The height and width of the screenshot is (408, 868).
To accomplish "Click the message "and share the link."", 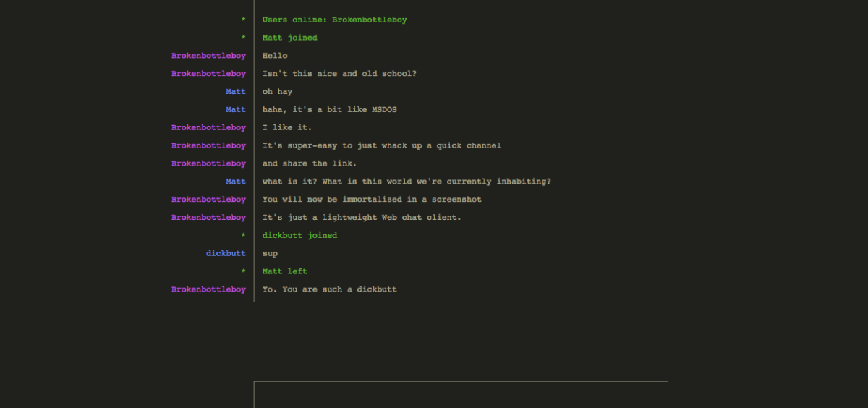I will pyautogui.click(x=310, y=163).
